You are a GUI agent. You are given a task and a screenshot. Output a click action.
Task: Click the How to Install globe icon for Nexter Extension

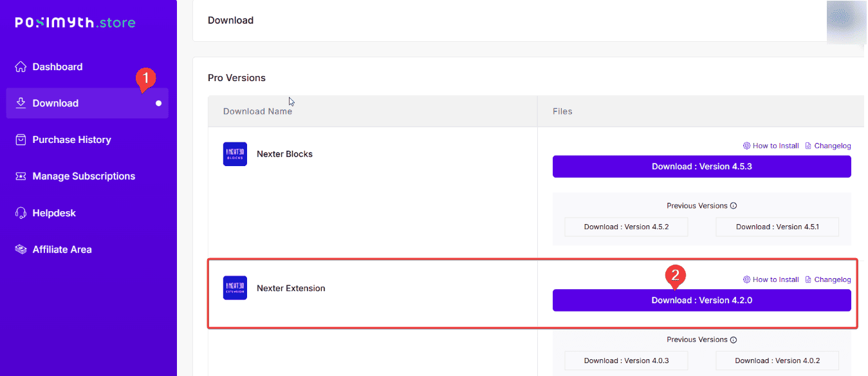(x=745, y=279)
